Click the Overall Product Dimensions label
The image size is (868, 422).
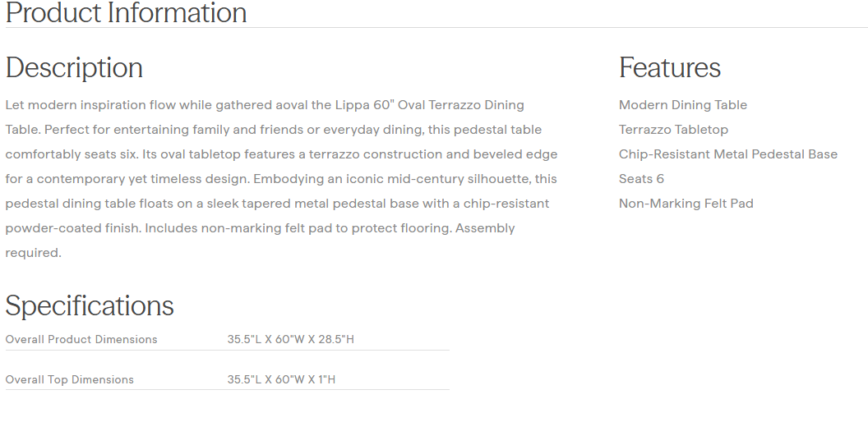pos(81,339)
